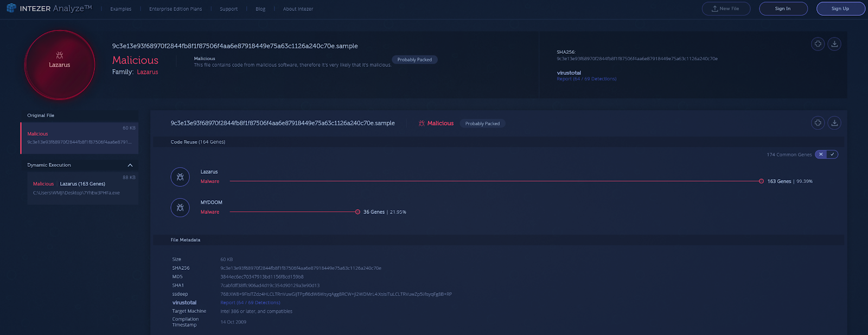The height and width of the screenshot is (335, 868).
Task: Click the Lazarus malware bug icon
Action: [180, 177]
